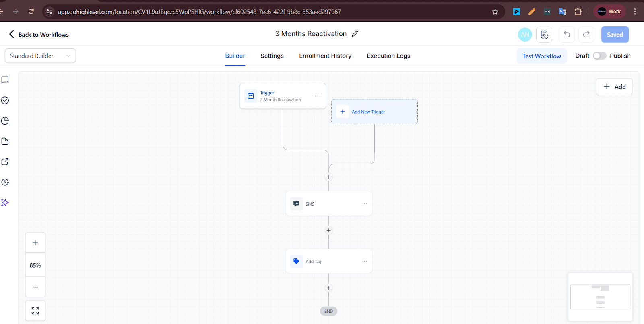Redo the last workflow change
The image size is (644, 324).
tap(586, 35)
